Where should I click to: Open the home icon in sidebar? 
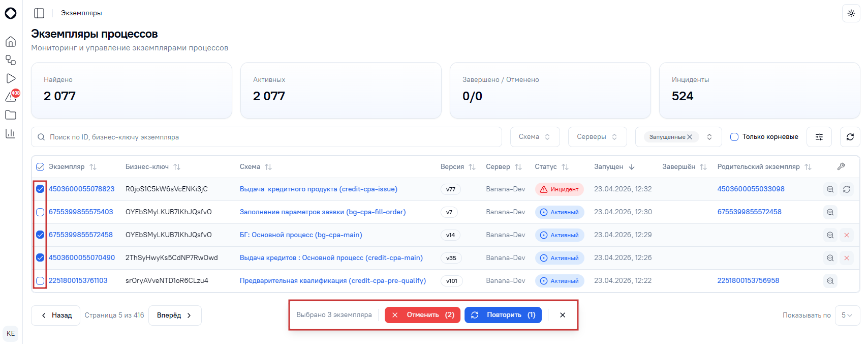(x=11, y=42)
